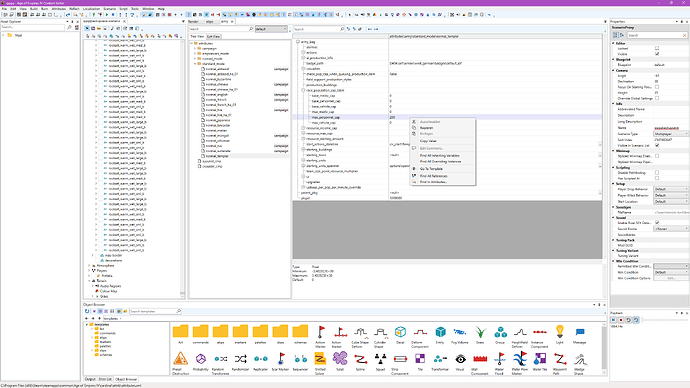
Task: Switch to the Error List tab
Action: pyautogui.click(x=105, y=379)
